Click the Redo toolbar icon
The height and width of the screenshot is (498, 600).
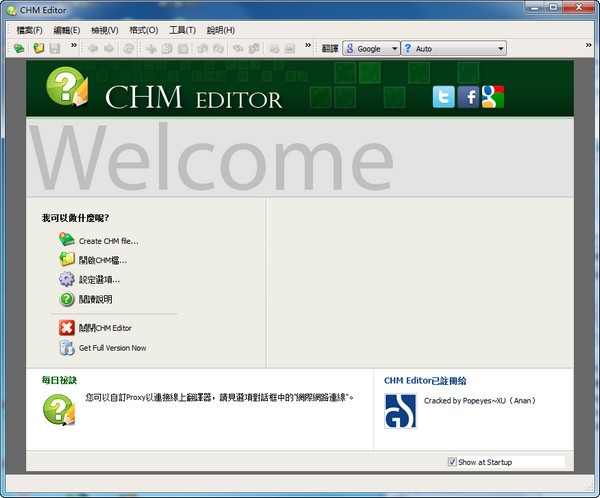click(218, 49)
